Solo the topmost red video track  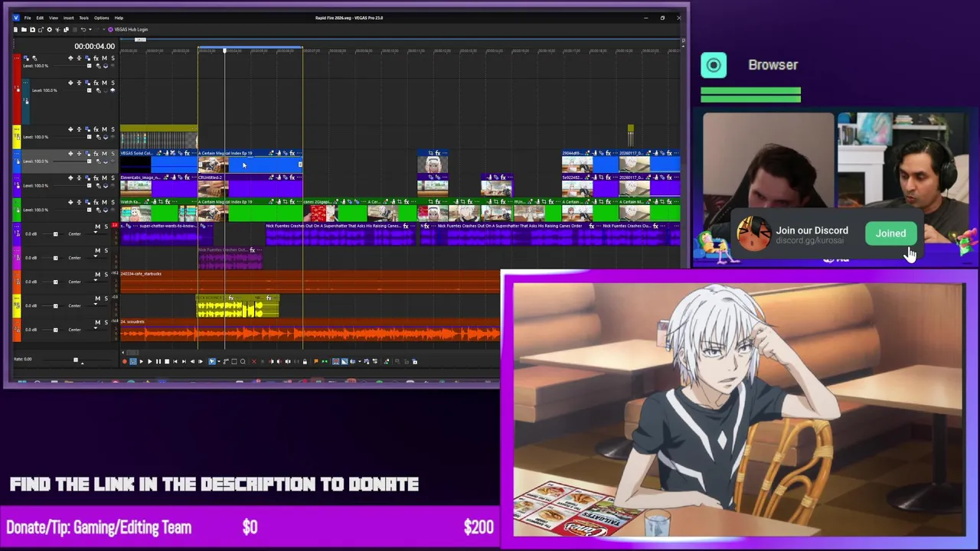point(113,58)
